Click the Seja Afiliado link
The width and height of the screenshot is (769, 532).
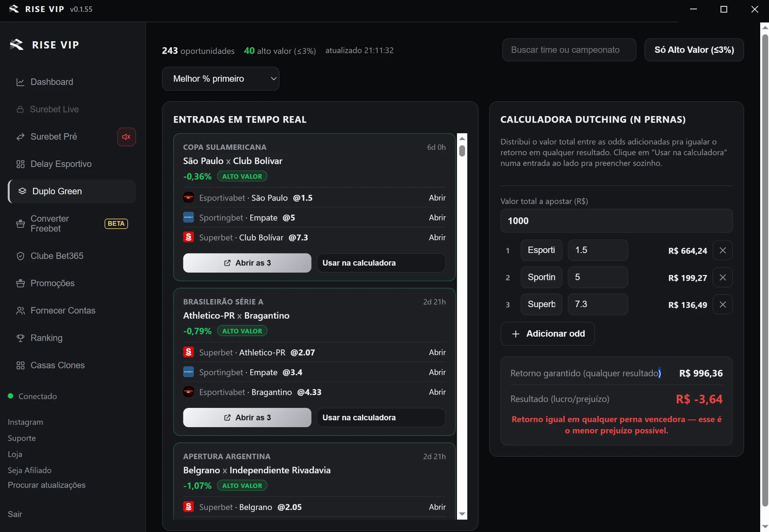pyautogui.click(x=30, y=470)
